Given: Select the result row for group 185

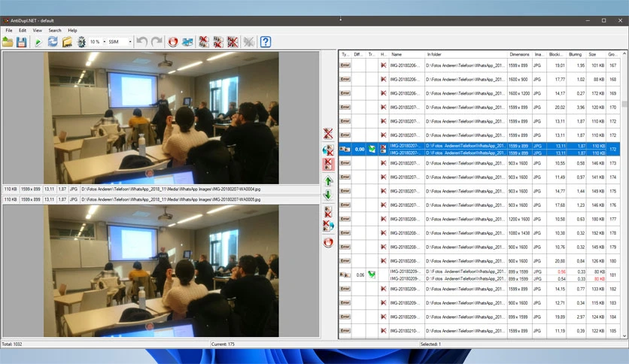Looking at the screenshot, I should pos(479,331).
